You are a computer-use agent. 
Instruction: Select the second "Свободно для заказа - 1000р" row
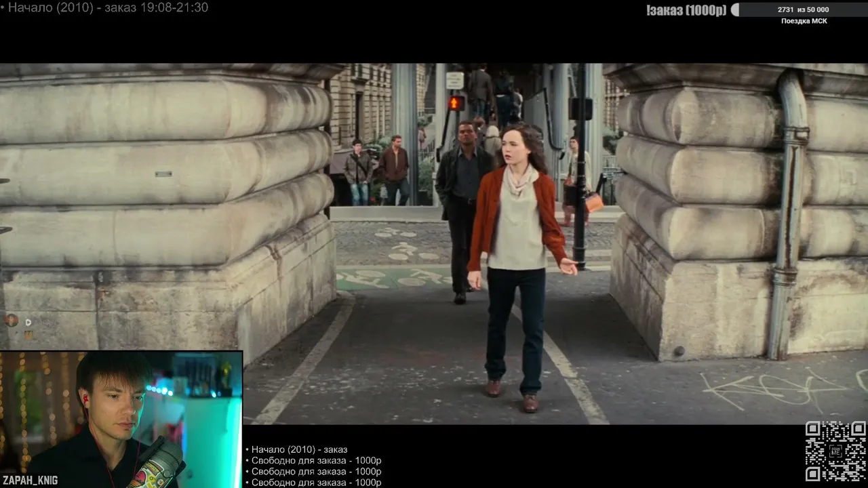313,472
